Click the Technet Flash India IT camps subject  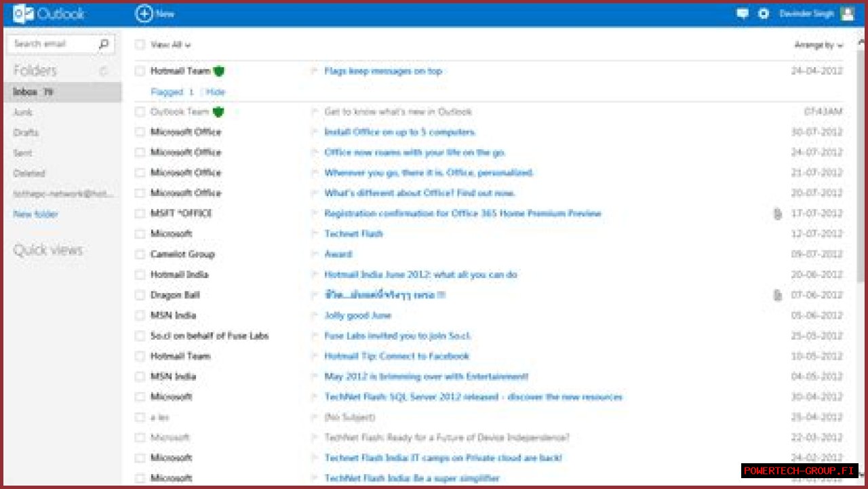[443, 458]
